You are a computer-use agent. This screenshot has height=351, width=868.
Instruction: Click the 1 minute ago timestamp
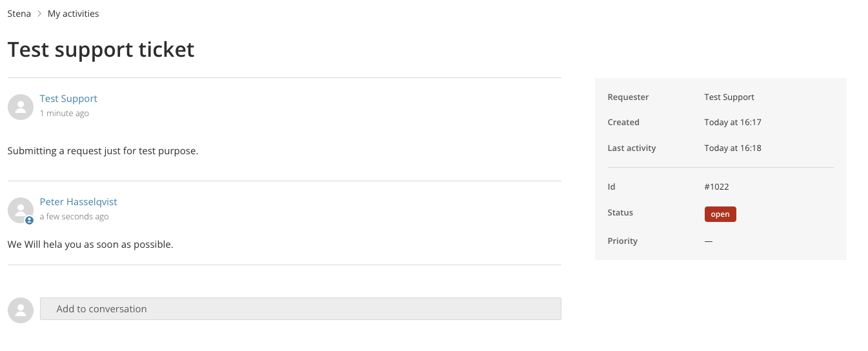coord(65,114)
